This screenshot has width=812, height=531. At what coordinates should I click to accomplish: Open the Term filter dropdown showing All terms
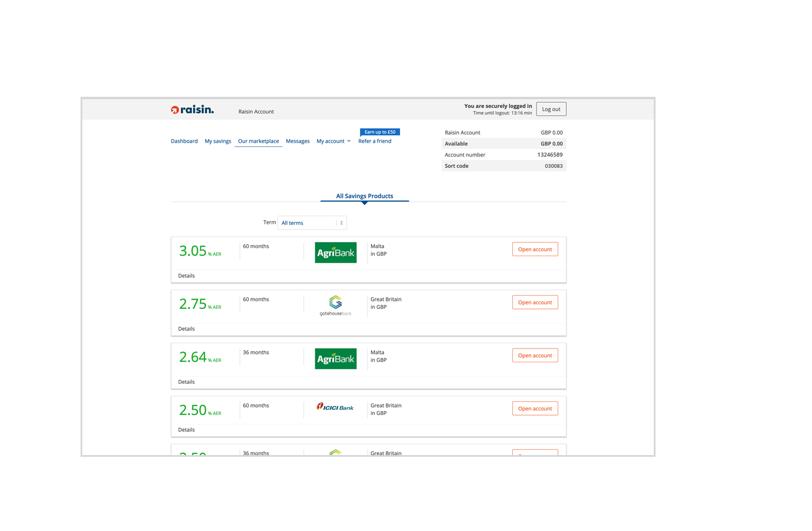click(x=312, y=223)
